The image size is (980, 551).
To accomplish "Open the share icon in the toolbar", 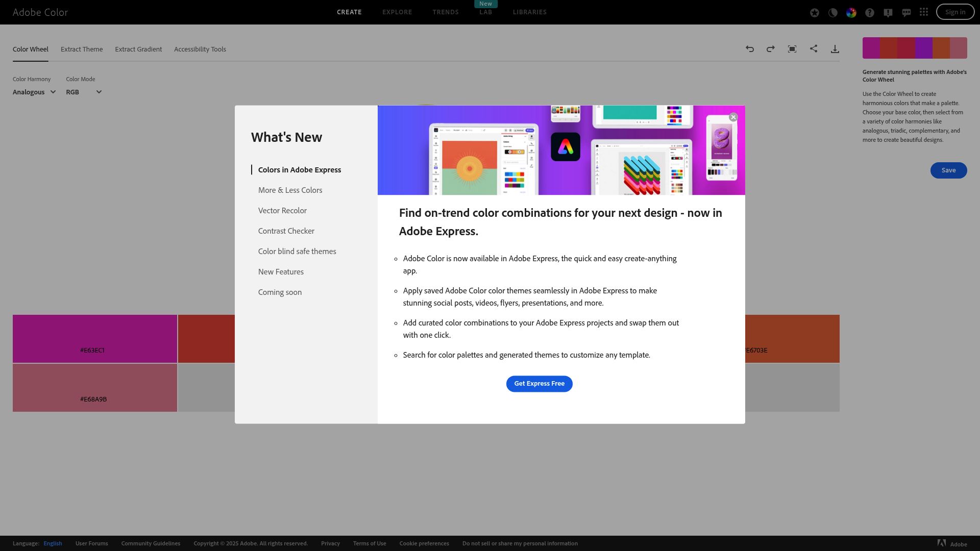I will point(814,48).
